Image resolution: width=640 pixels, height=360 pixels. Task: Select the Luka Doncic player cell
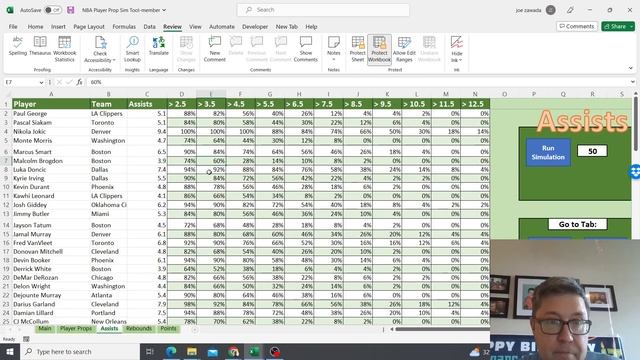(51, 169)
